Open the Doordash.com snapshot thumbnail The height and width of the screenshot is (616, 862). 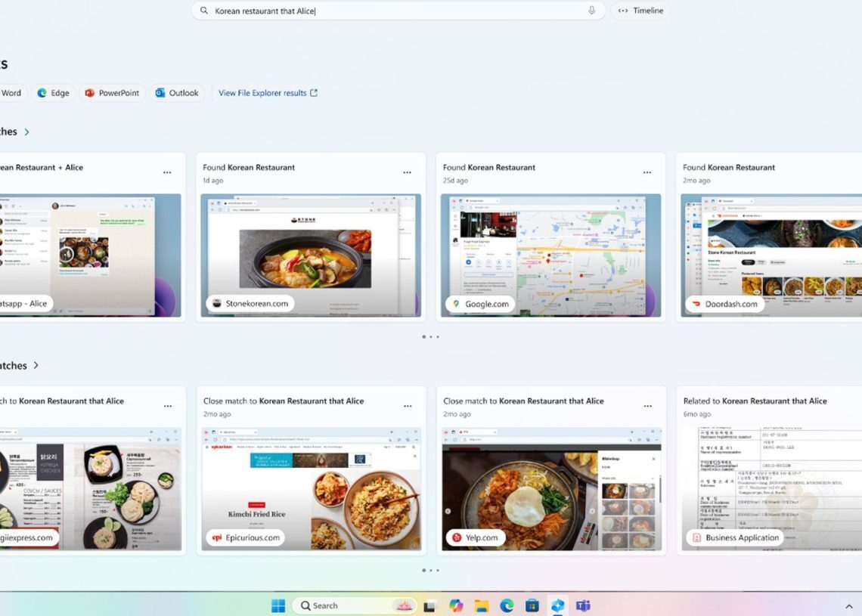coord(771,255)
